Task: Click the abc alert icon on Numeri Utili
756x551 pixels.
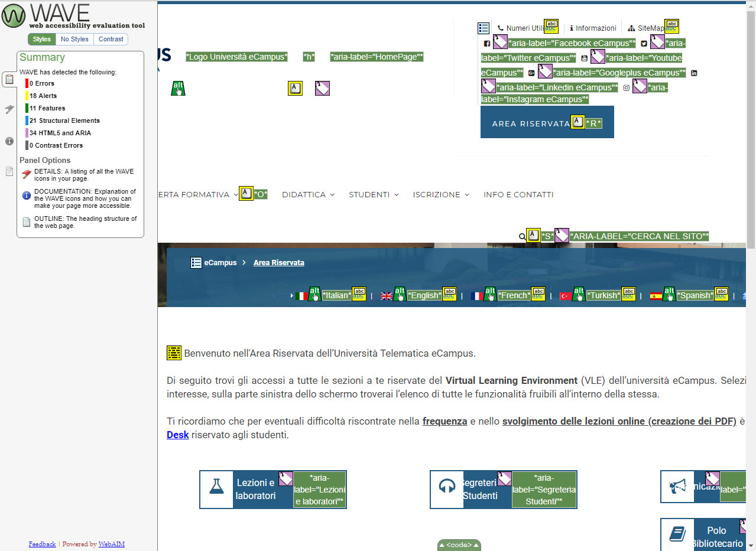Action: pos(551,26)
